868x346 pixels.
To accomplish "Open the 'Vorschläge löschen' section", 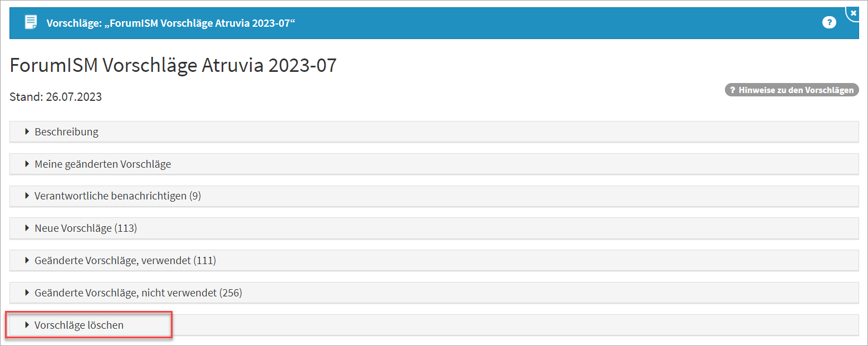I will pyautogui.click(x=79, y=325).
